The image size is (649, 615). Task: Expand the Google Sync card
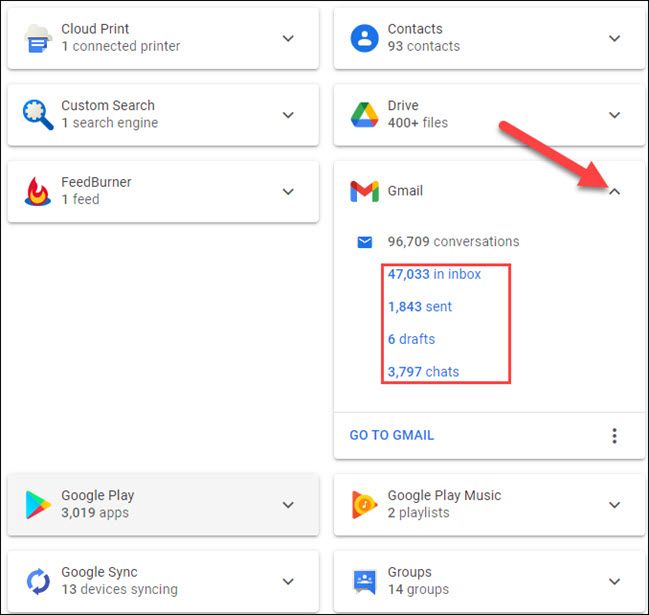pos(288,581)
